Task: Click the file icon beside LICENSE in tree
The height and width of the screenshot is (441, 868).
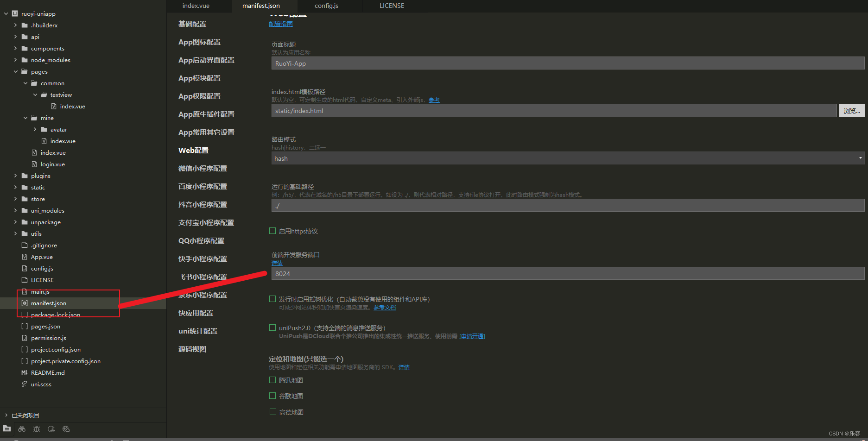Action: (x=25, y=280)
